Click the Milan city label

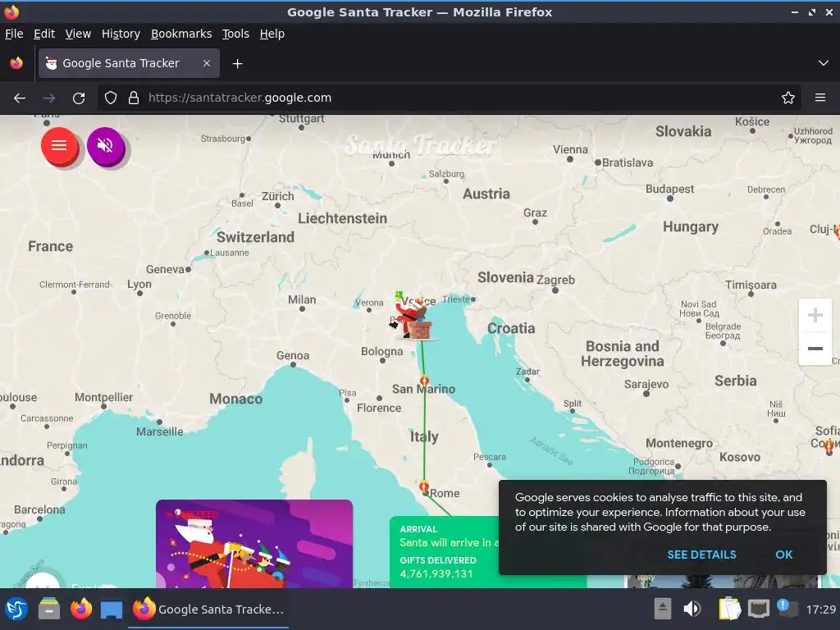tap(302, 299)
